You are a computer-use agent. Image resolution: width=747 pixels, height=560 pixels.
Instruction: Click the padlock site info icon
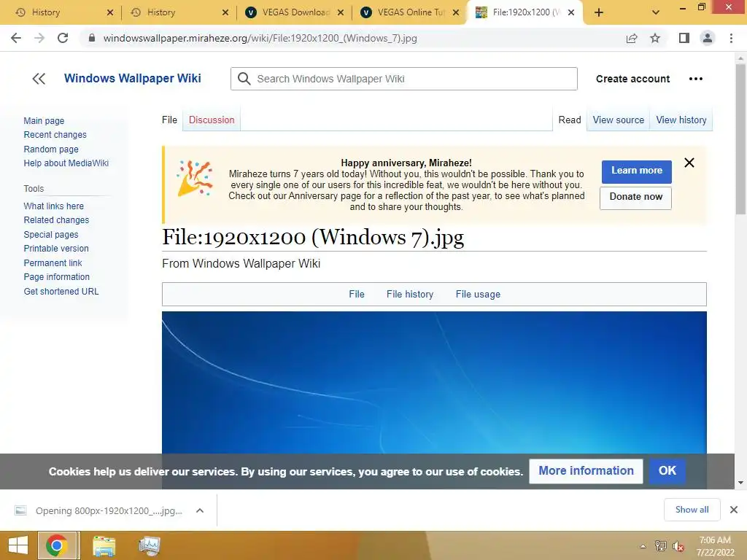point(92,38)
